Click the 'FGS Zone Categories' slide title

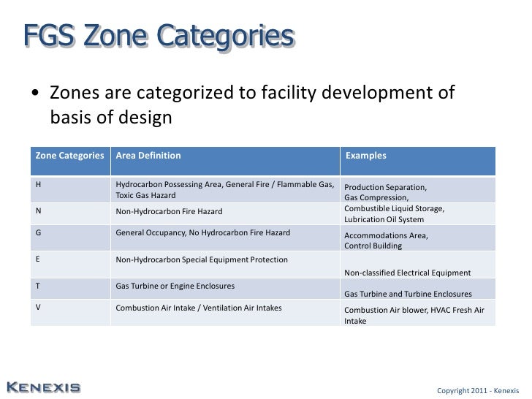pos(159,37)
